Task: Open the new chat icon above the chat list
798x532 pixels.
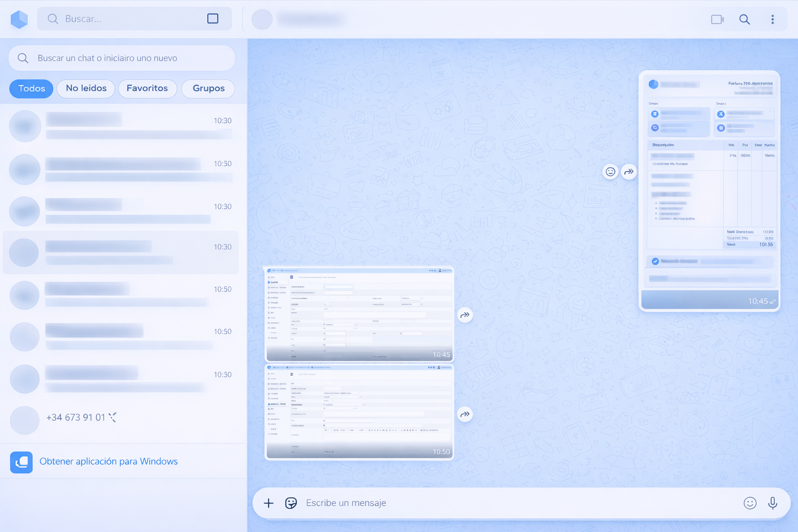Action: coord(212,18)
